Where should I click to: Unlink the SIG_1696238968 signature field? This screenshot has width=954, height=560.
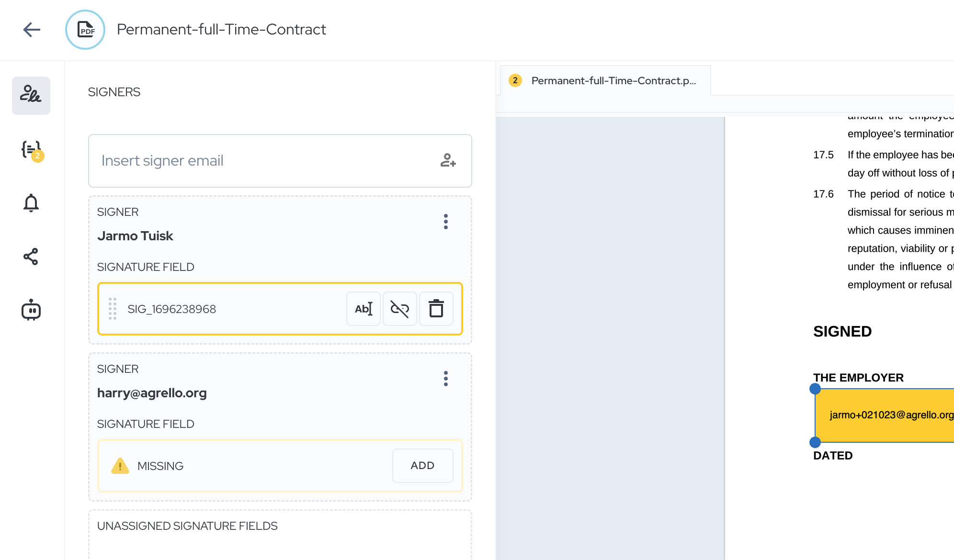point(400,309)
